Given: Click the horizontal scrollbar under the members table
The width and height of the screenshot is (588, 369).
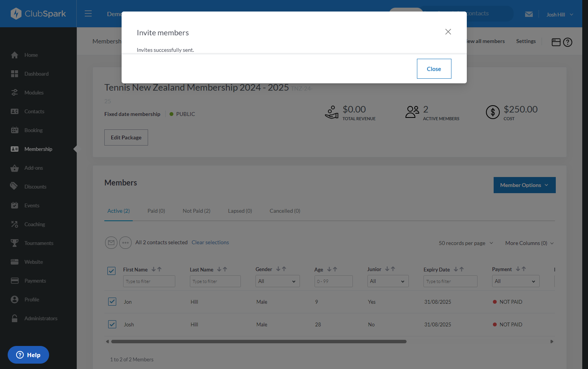Looking at the screenshot, I should pyautogui.click(x=259, y=341).
